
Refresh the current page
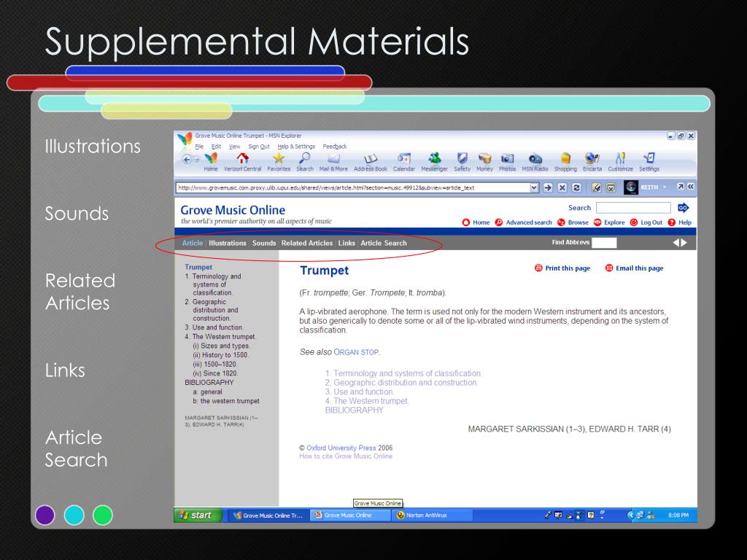[x=576, y=187]
